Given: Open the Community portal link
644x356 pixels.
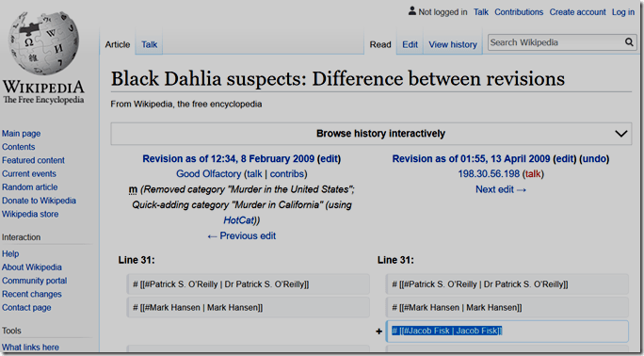Looking at the screenshot, I should [x=35, y=281].
